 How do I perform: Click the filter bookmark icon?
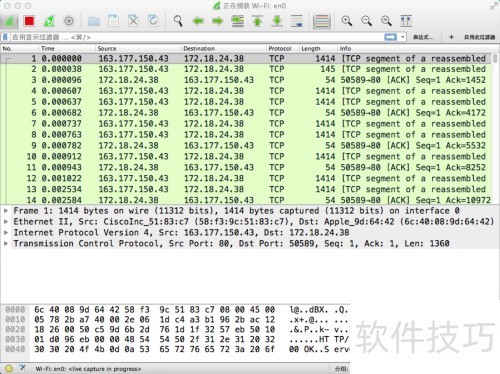click(5, 37)
